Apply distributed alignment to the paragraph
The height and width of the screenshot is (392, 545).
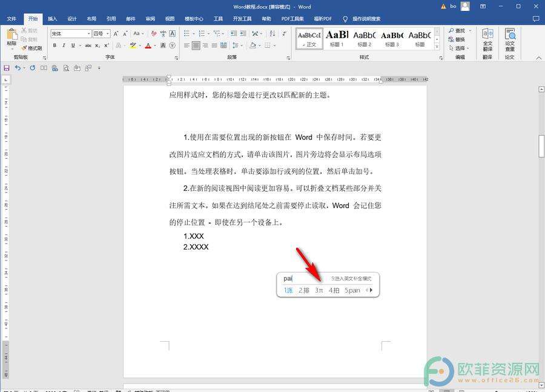point(224,45)
